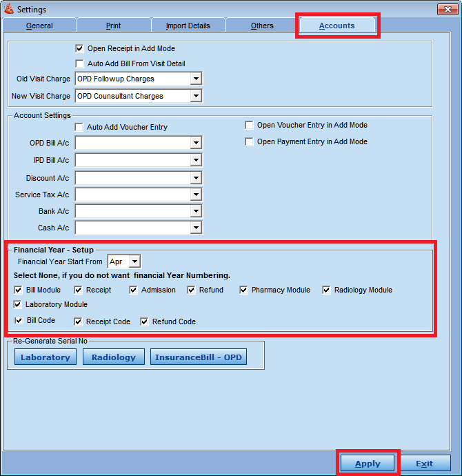The width and height of the screenshot is (462, 476).
Task: Expand the Cash A/c combo box
Action: point(196,228)
